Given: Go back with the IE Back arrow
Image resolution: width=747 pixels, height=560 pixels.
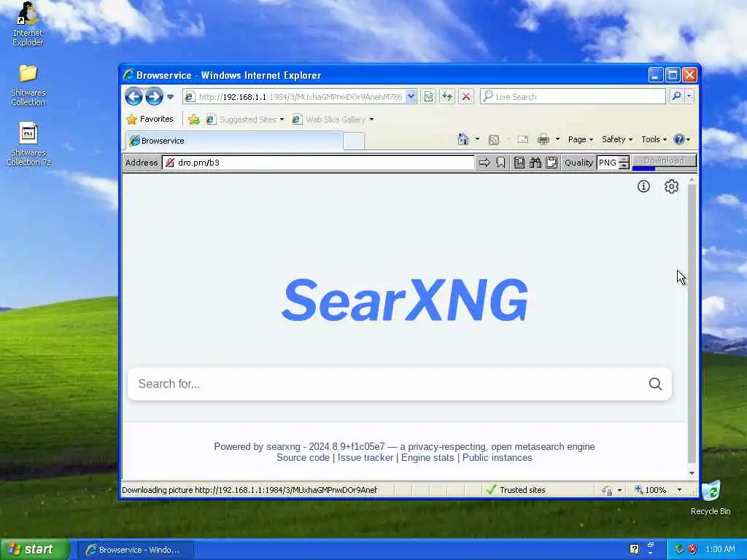Looking at the screenshot, I should pos(134,97).
